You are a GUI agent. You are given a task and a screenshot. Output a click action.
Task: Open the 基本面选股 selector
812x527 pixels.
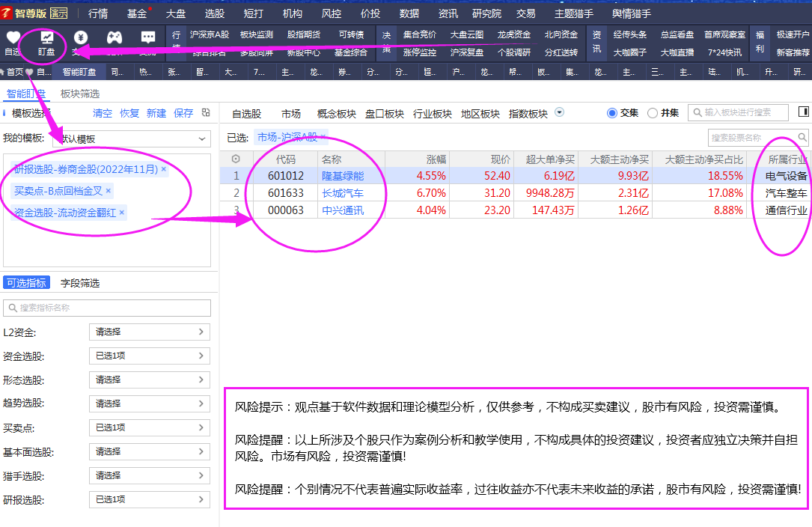coord(150,451)
